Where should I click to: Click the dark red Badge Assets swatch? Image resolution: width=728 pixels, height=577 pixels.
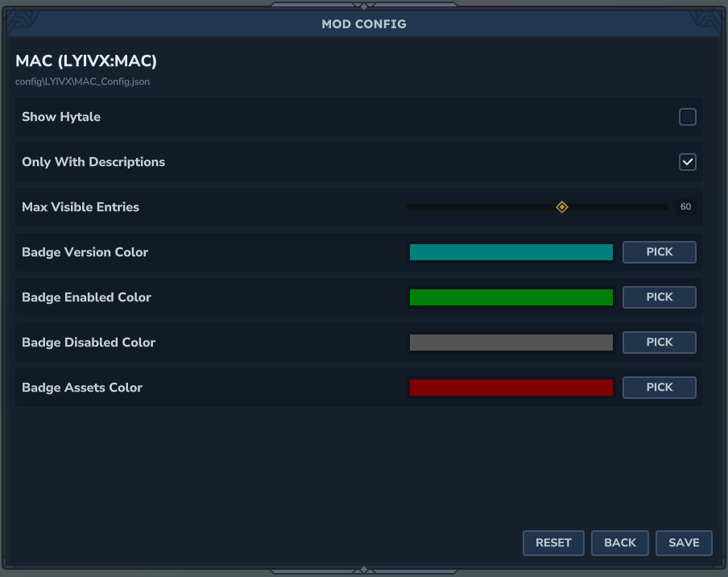click(511, 388)
